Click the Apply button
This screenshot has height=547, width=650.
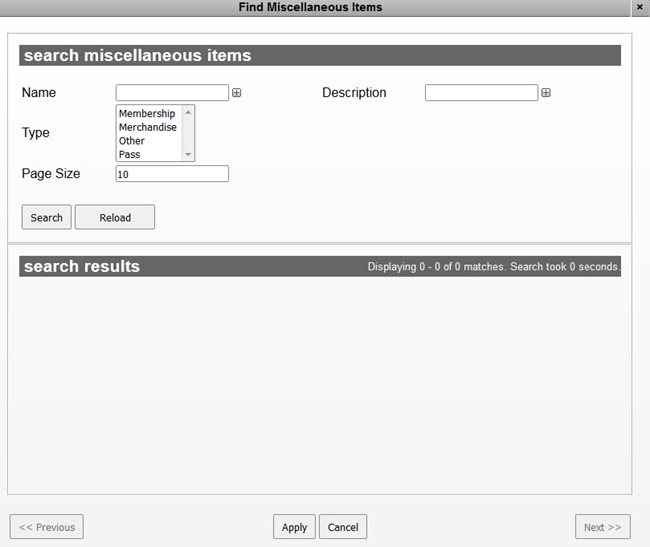click(294, 527)
